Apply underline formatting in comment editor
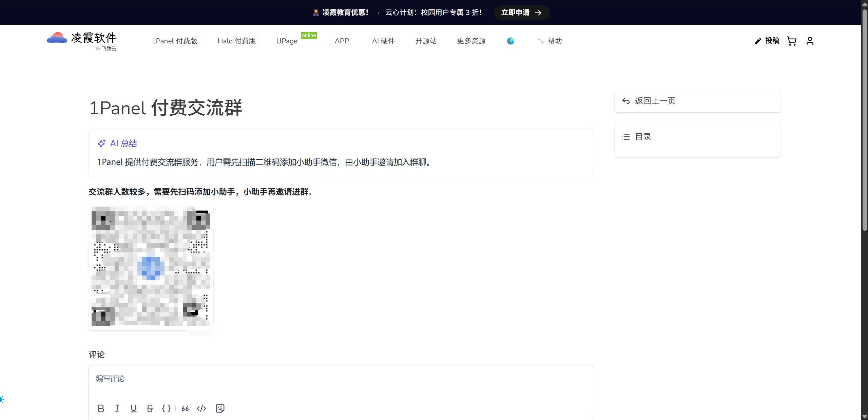This screenshot has height=420, width=868. tap(134, 408)
